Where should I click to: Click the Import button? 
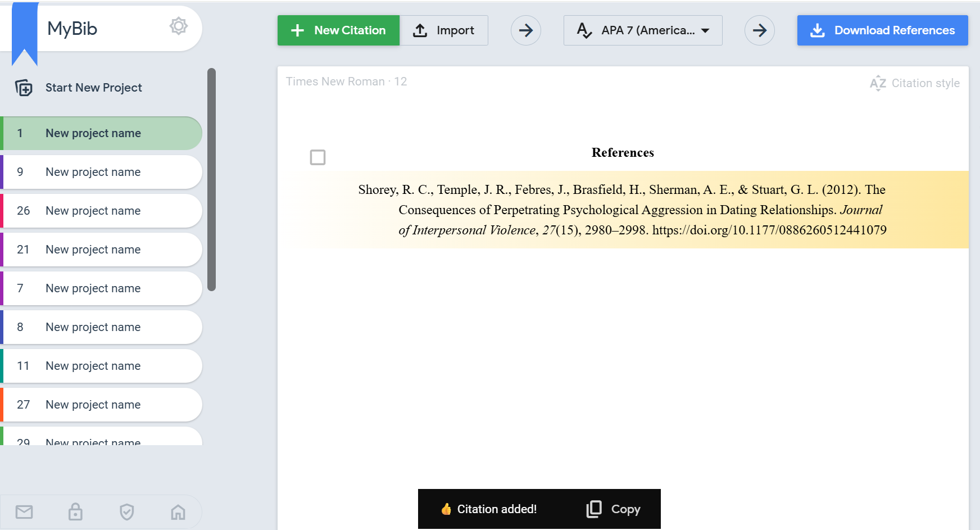[443, 30]
